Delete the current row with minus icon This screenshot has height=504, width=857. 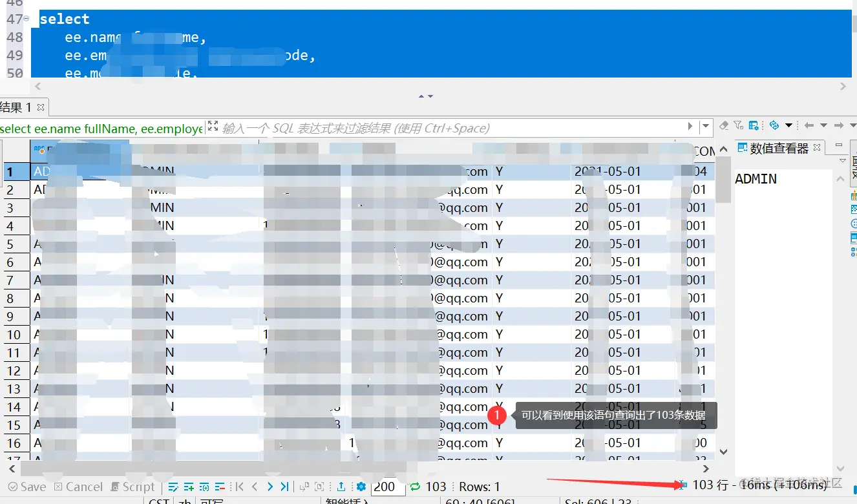pos(220,487)
